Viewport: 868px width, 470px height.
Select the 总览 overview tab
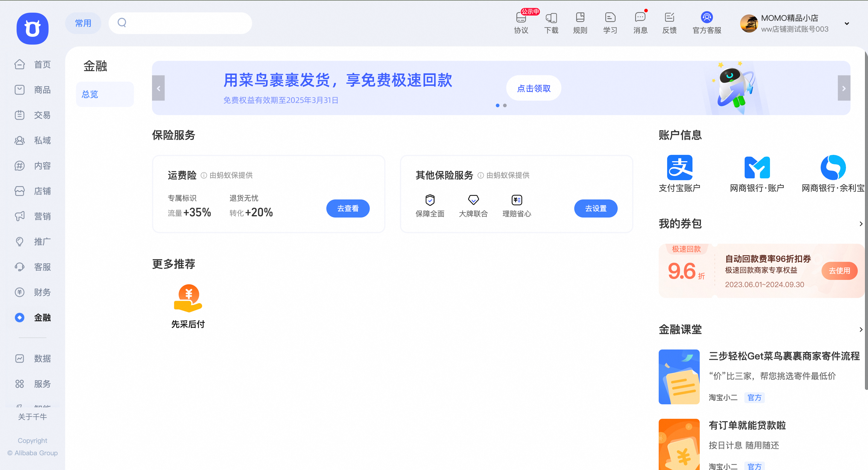pos(105,94)
